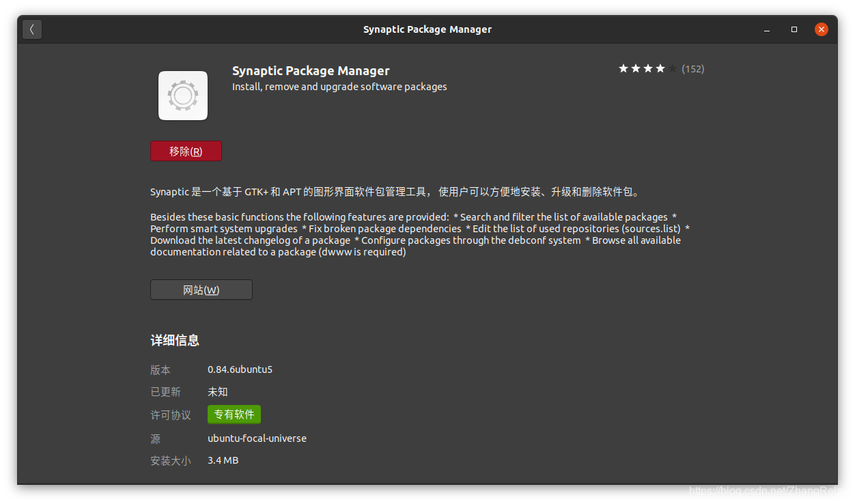This screenshot has width=855, height=504.
Task: Click the green 专有软件 license badge
Action: pyautogui.click(x=234, y=415)
